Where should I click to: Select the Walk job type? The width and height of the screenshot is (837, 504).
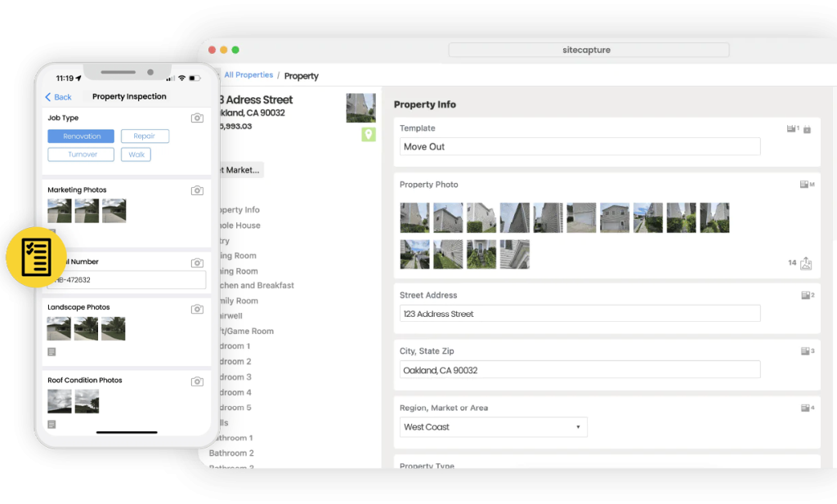137,154
